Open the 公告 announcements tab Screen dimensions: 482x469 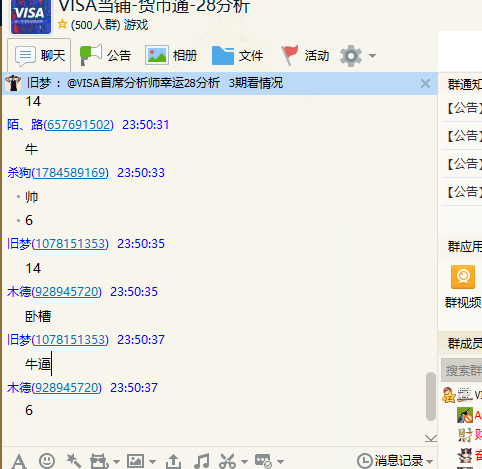105,55
